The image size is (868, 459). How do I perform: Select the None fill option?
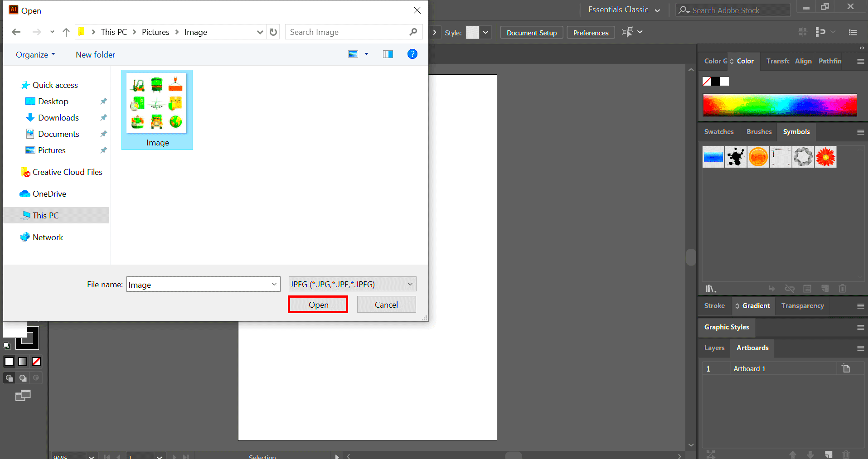[x=36, y=361]
